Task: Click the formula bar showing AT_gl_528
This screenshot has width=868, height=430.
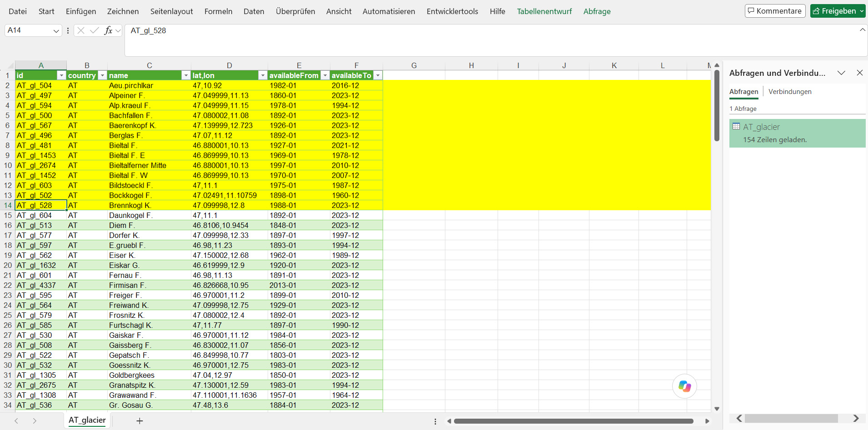Action: point(491,40)
